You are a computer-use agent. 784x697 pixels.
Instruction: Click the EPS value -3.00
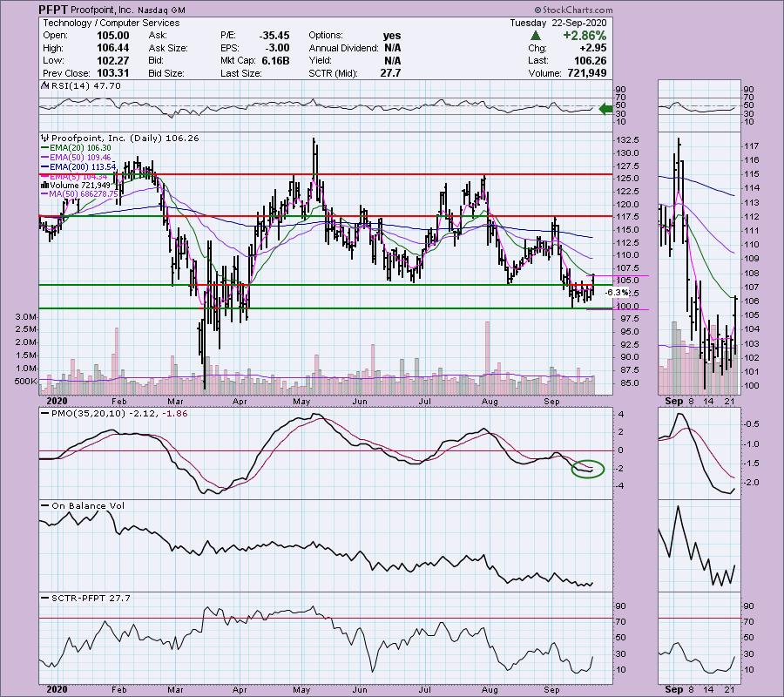(x=278, y=48)
